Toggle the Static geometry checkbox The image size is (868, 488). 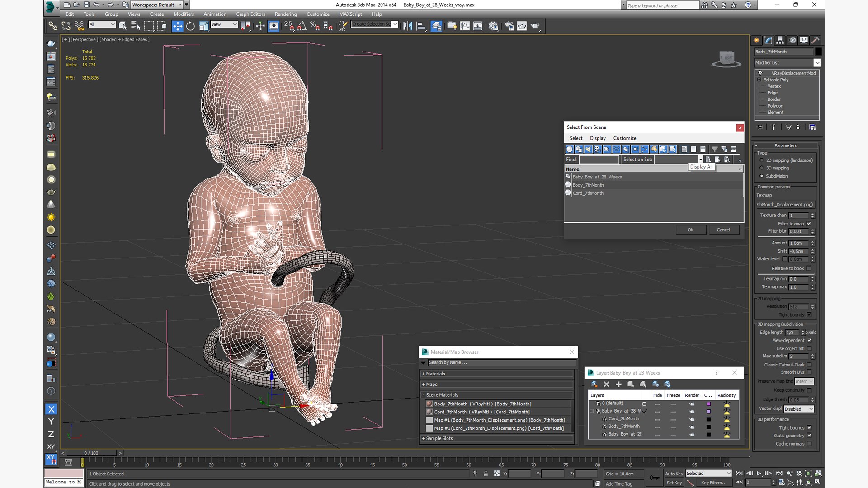tap(809, 436)
